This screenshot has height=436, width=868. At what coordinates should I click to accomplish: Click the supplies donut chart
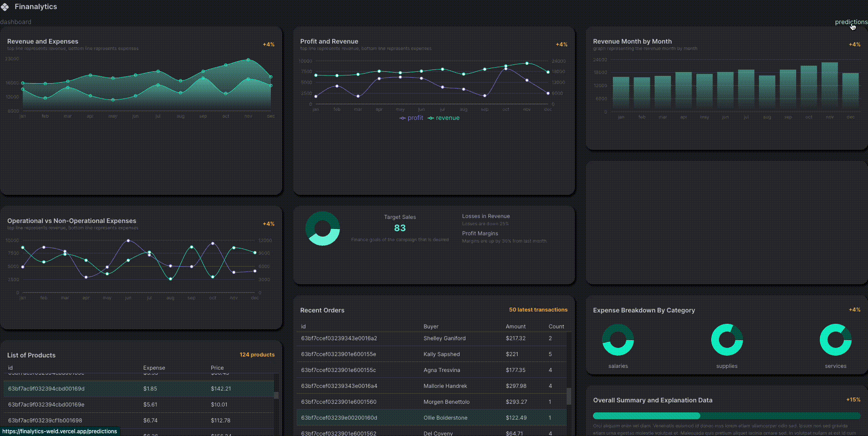[x=727, y=340]
